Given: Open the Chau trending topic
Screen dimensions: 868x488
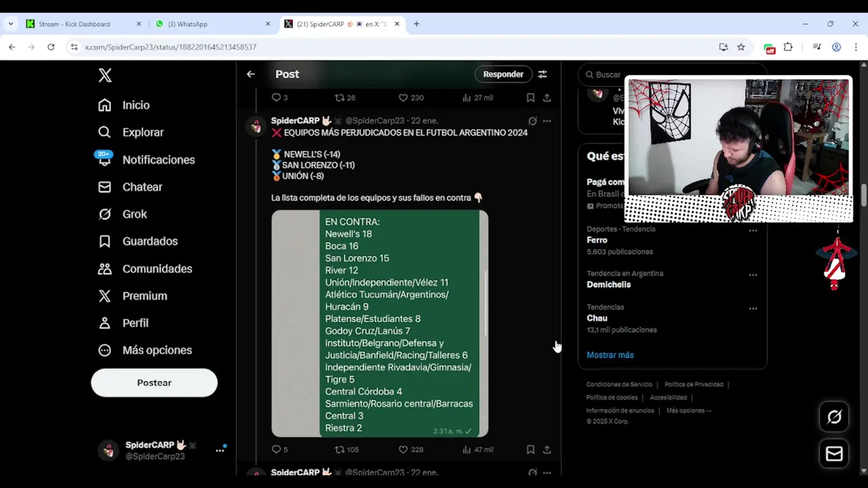Looking at the screenshot, I should click(x=597, y=318).
